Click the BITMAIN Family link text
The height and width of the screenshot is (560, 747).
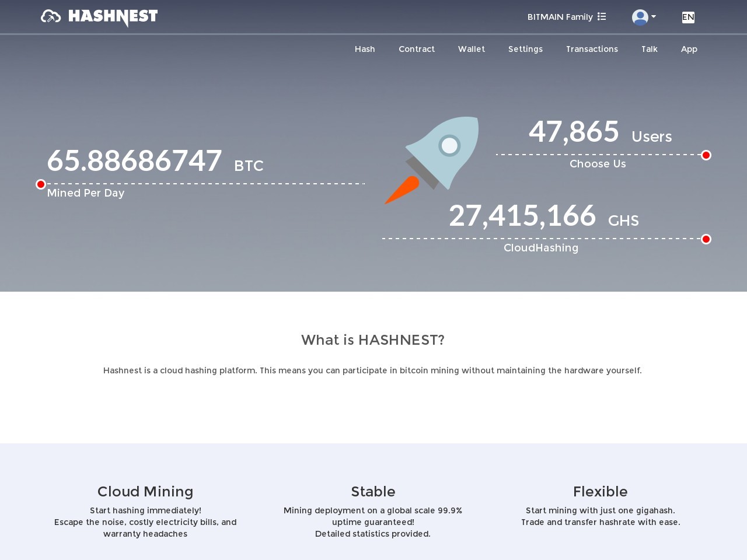tap(560, 17)
